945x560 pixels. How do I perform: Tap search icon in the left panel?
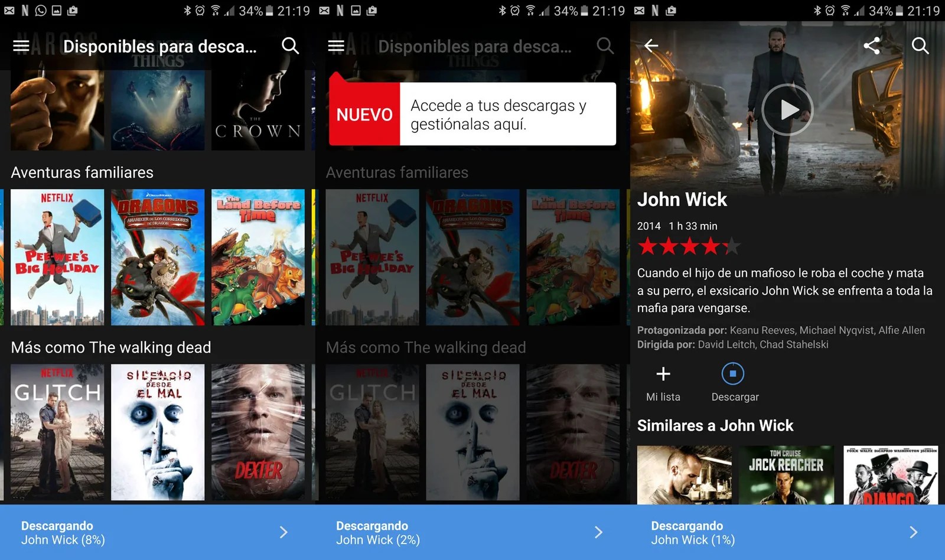coord(290,45)
